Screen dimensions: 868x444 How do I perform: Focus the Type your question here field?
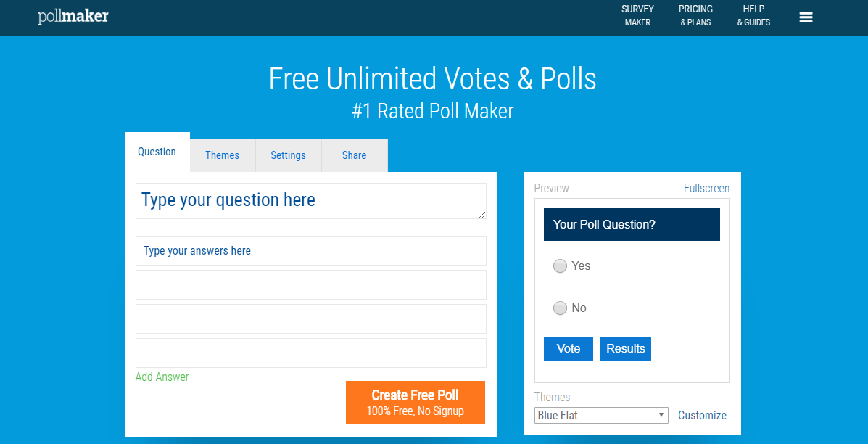click(311, 201)
